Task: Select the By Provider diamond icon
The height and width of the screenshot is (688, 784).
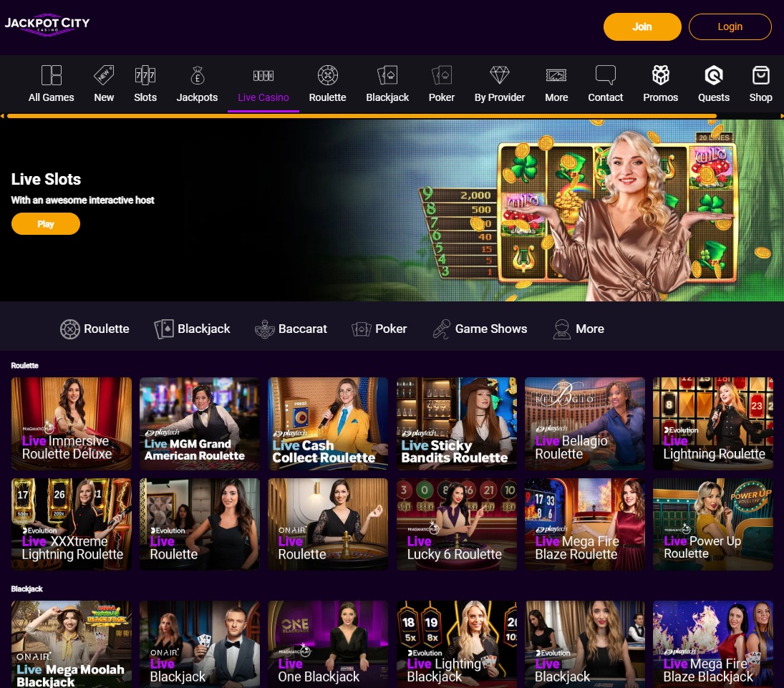Action: click(x=499, y=75)
